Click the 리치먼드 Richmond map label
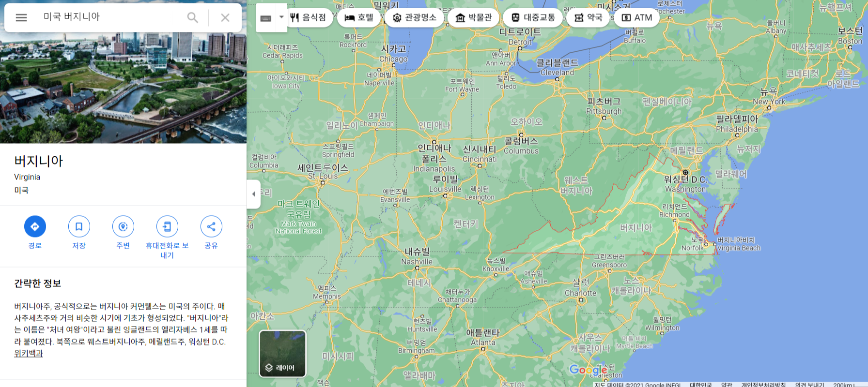The image size is (868, 387). pyautogui.click(x=674, y=210)
